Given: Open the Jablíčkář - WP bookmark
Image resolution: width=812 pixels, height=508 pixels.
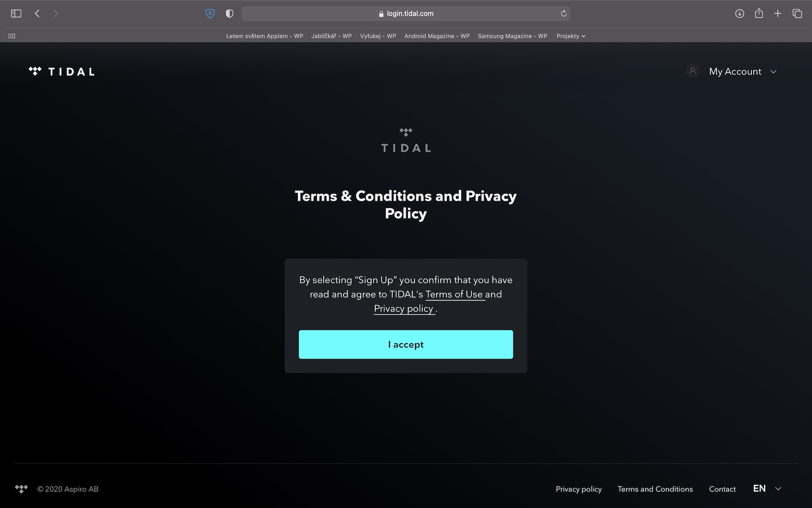Looking at the screenshot, I should [x=331, y=36].
